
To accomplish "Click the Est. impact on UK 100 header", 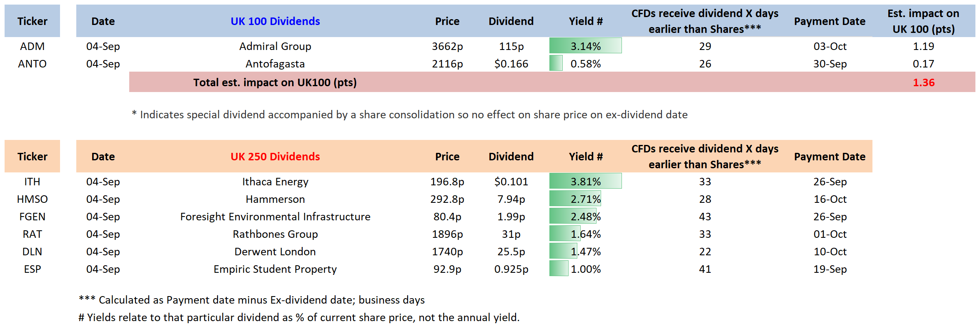I will [923, 21].
